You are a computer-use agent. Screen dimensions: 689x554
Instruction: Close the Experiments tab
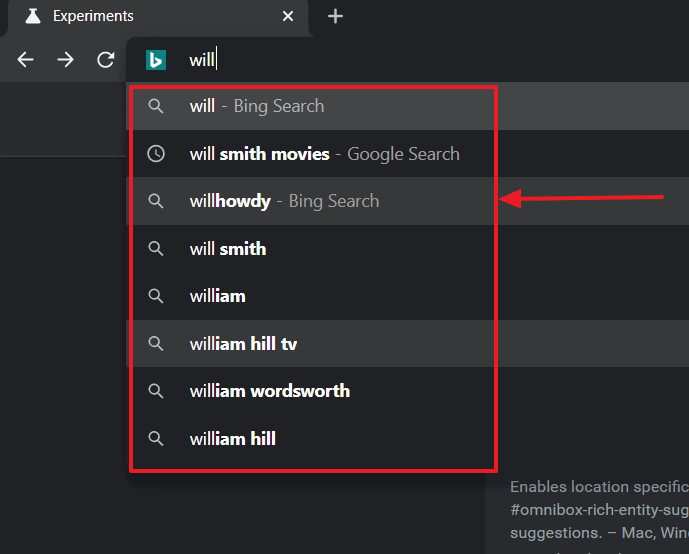288,16
